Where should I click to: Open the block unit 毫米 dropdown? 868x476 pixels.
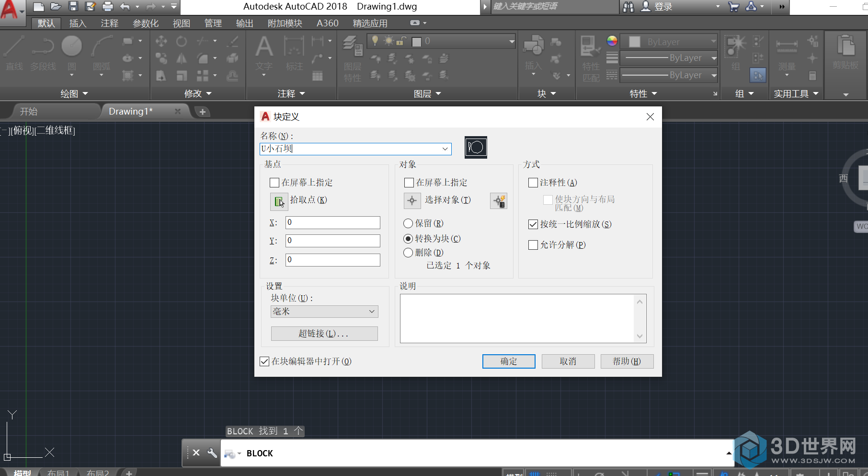click(324, 312)
